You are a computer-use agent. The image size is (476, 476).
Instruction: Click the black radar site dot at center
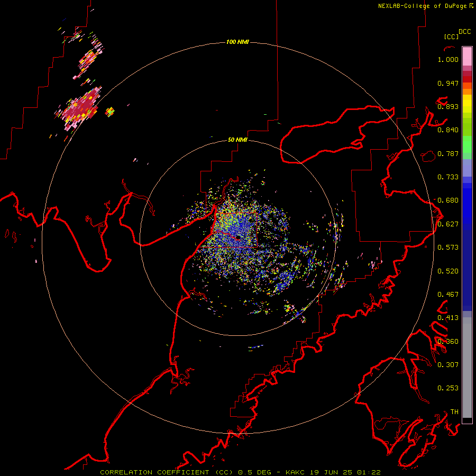pyautogui.click(x=238, y=237)
